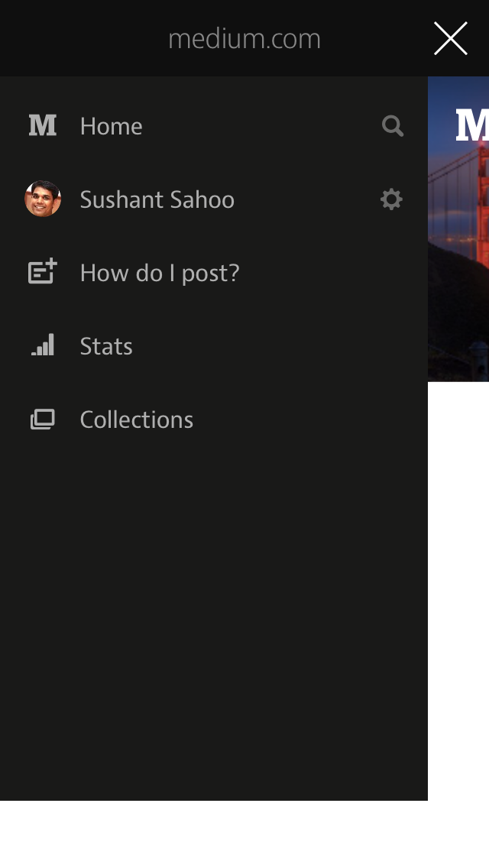Click the Stats bar chart icon

pos(43,345)
